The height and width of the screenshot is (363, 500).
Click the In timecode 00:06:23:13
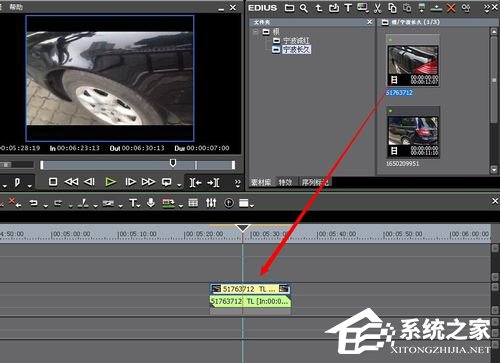coord(78,148)
